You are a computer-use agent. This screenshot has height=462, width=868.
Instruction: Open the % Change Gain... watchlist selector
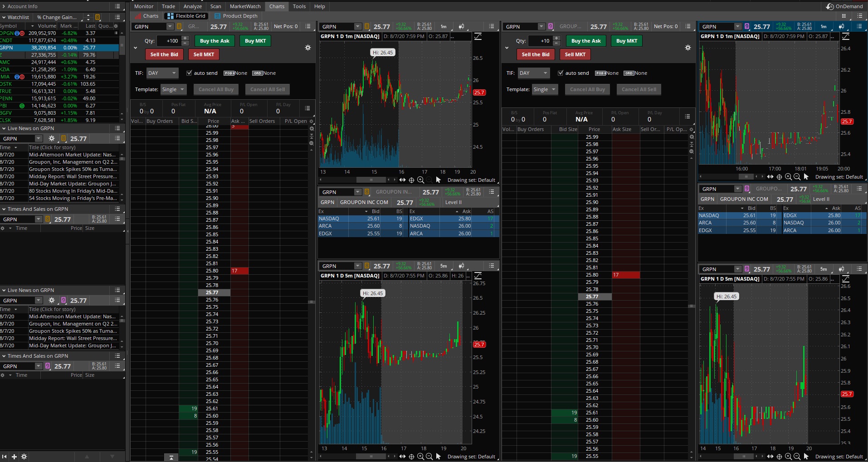click(x=59, y=17)
